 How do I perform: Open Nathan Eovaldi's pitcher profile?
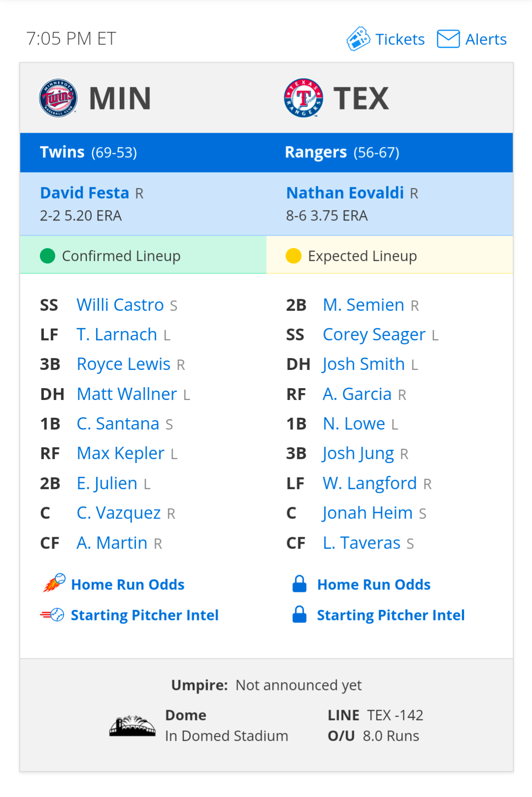click(345, 193)
